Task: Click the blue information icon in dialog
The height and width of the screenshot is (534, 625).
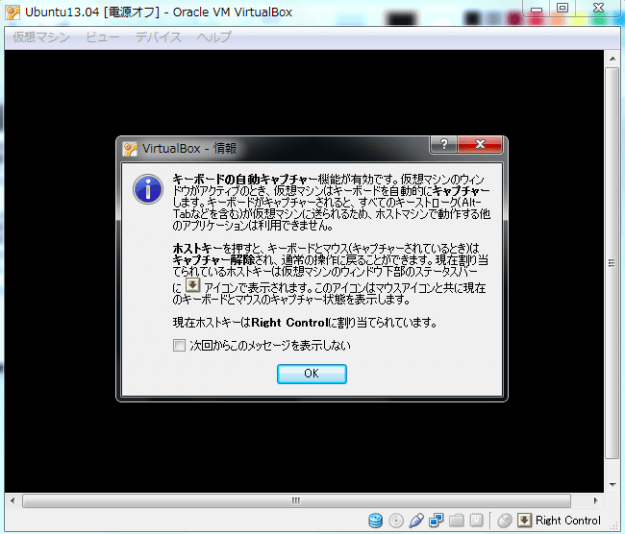Action: [148, 188]
